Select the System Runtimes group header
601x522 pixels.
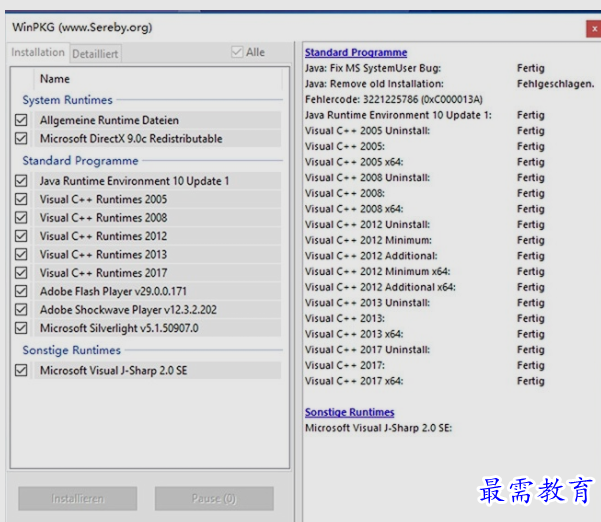(x=67, y=100)
